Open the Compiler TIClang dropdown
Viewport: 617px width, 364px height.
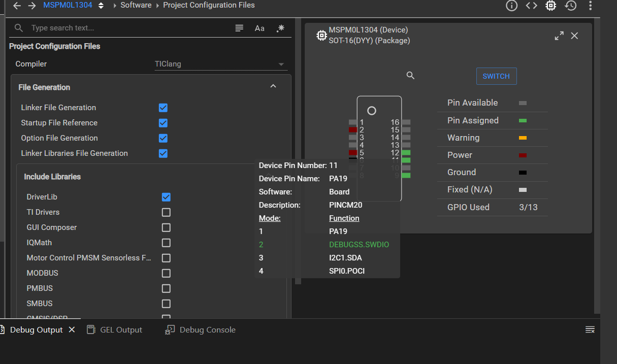[x=220, y=64]
